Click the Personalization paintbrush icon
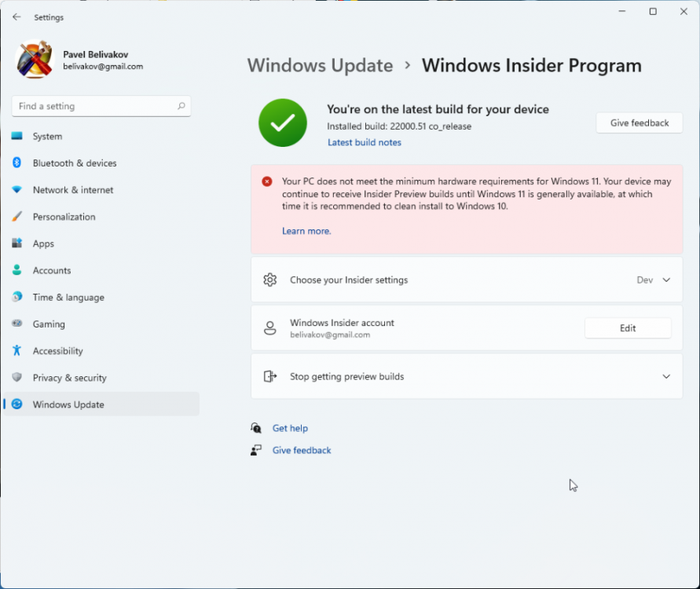 point(17,217)
